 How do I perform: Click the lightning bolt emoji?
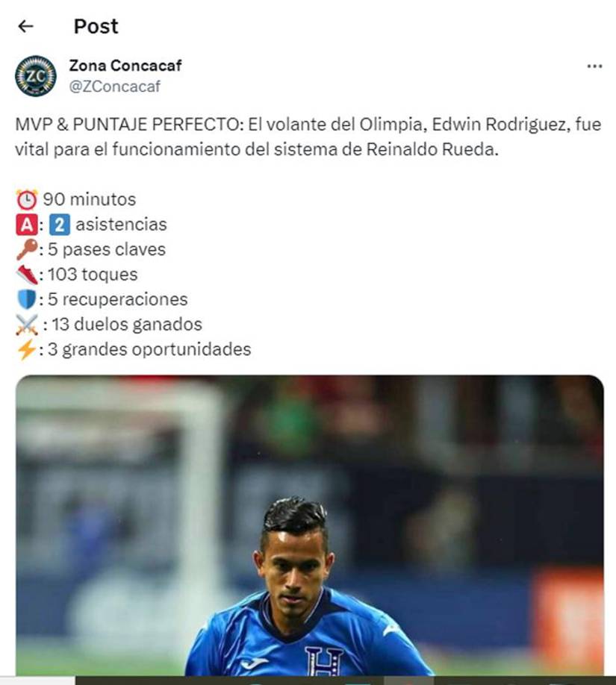tap(27, 349)
